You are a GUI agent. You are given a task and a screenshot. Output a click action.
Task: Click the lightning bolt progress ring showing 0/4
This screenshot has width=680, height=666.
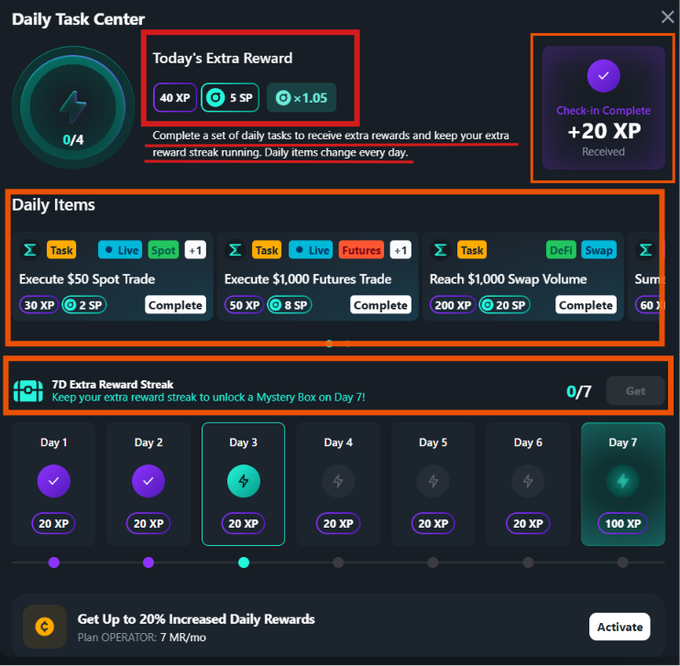pos(73,108)
